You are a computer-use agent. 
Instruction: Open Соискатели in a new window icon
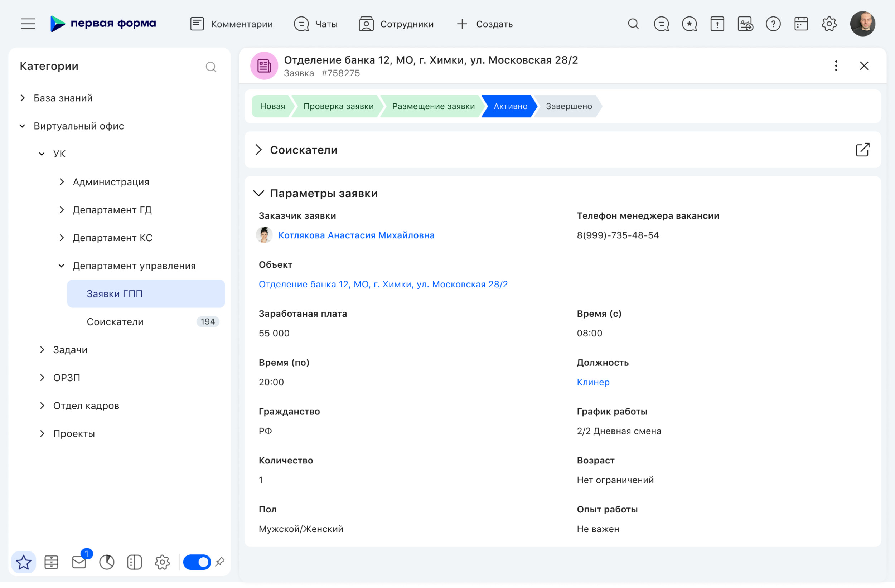click(x=862, y=150)
